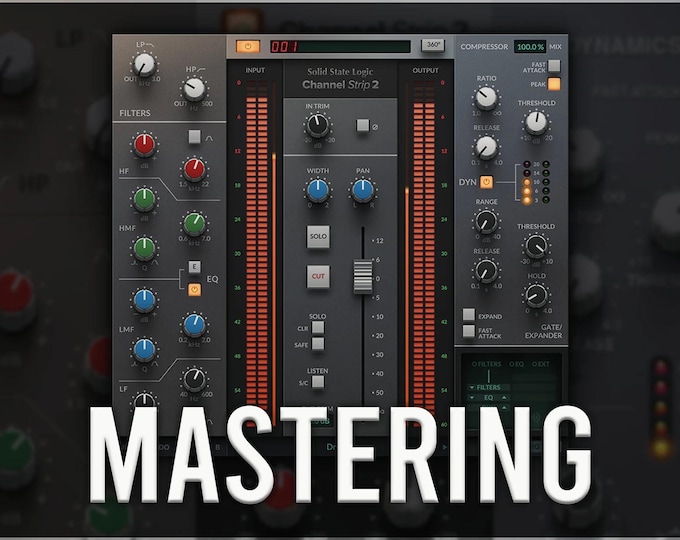Click the OUTPUT meter label
The height and width of the screenshot is (540, 680).
coord(425,70)
